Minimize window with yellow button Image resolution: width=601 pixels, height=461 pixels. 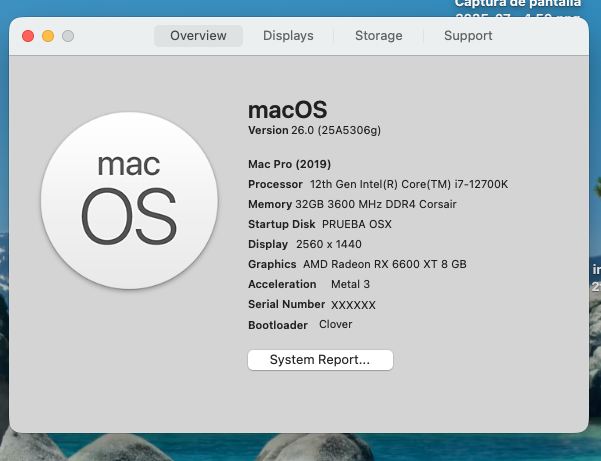point(48,36)
